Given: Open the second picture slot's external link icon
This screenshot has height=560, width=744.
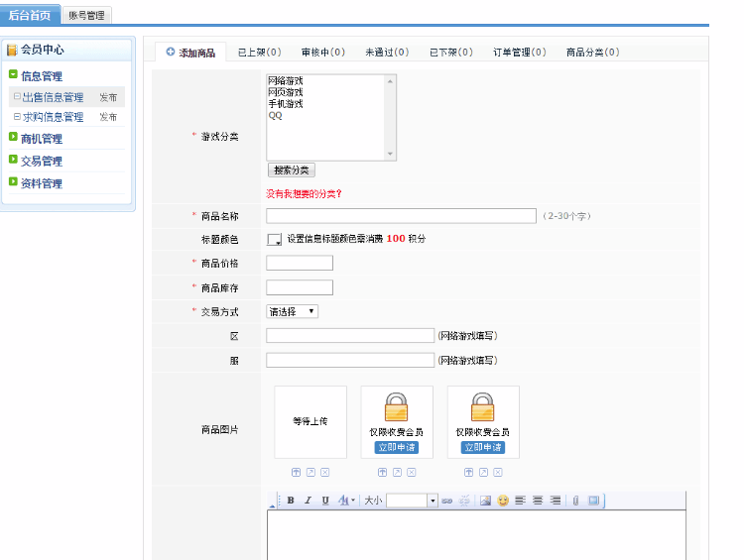Looking at the screenshot, I should pos(397,472).
